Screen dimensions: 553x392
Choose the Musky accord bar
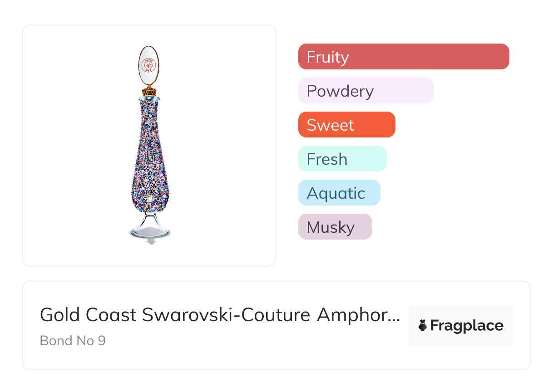(x=335, y=227)
